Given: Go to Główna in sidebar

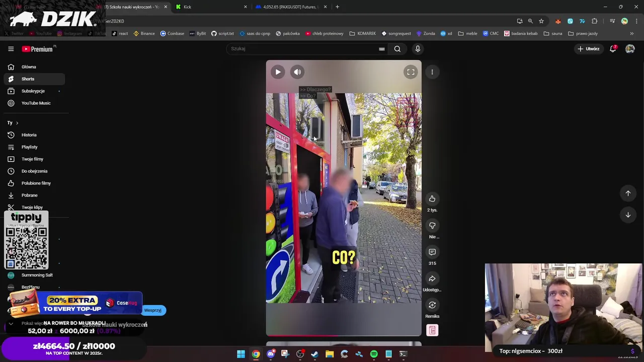Looking at the screenshot, I should (x=34, y=67).
